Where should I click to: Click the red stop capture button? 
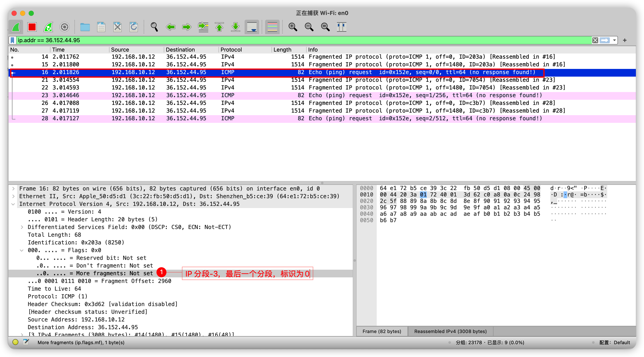tap(32, 27)
